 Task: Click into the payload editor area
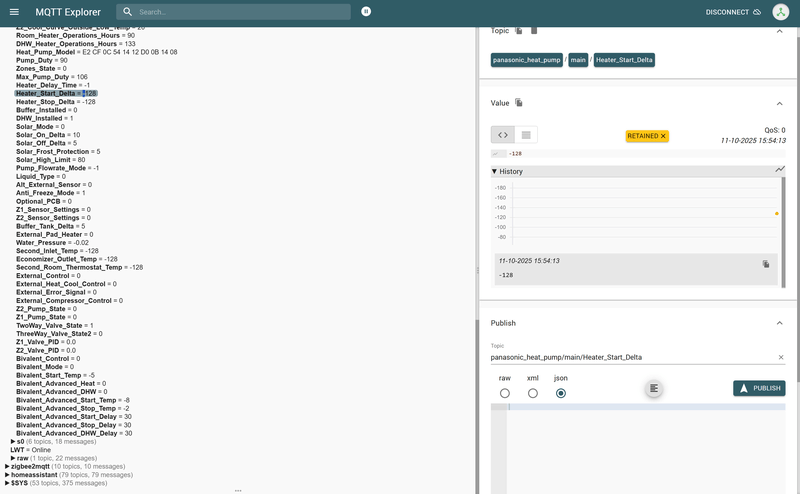tap(645, 448)
